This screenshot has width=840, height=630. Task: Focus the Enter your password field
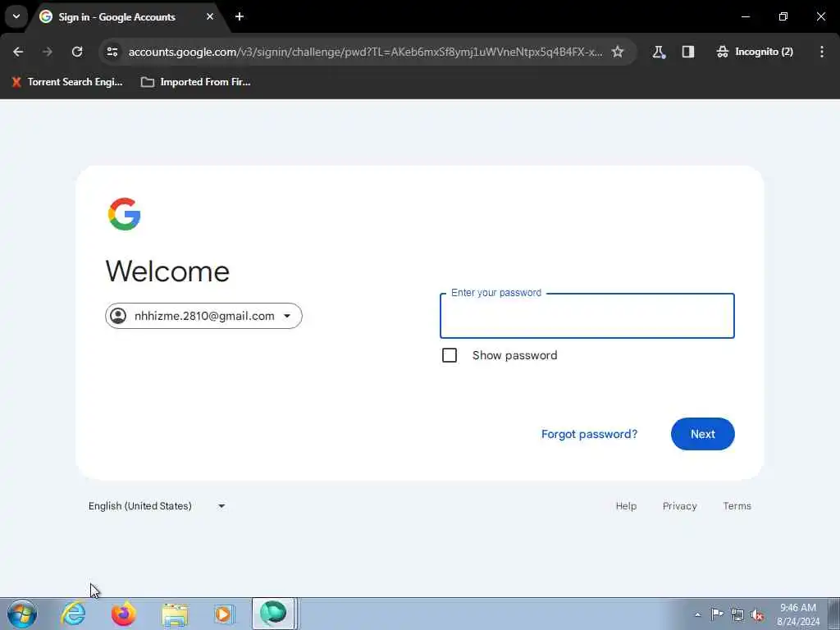click(587, 316)
